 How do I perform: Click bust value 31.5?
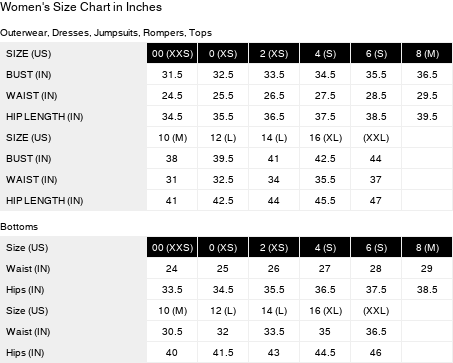point(172,74)
